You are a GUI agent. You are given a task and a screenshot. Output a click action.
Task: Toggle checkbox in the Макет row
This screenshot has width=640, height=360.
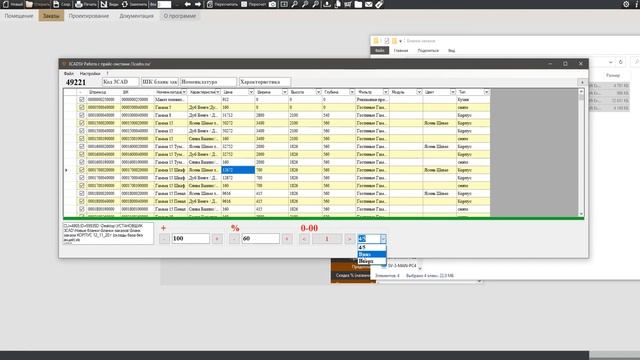[x=82, y=100]
